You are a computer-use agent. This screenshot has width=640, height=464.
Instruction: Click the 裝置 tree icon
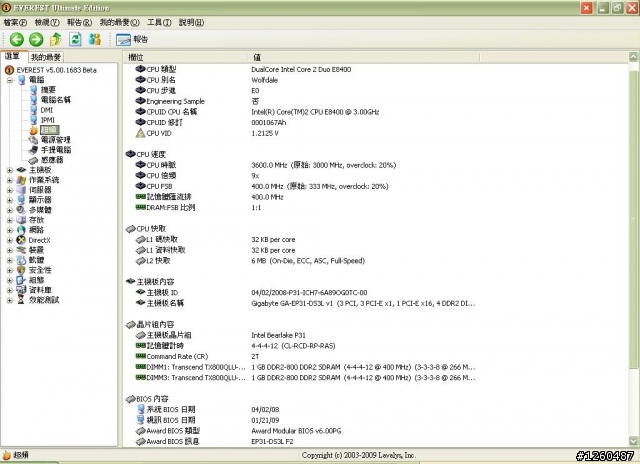(x=21, y=250)
